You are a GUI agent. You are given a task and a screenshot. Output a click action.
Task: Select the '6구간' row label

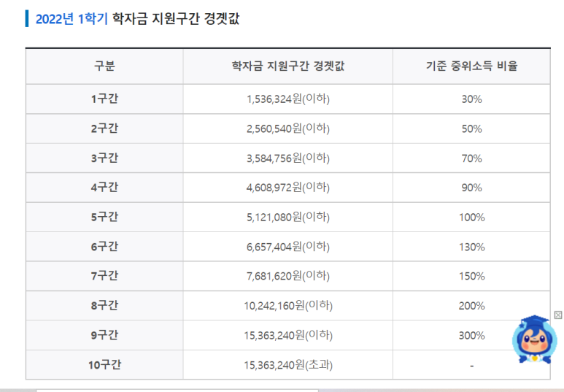(104, 247)
